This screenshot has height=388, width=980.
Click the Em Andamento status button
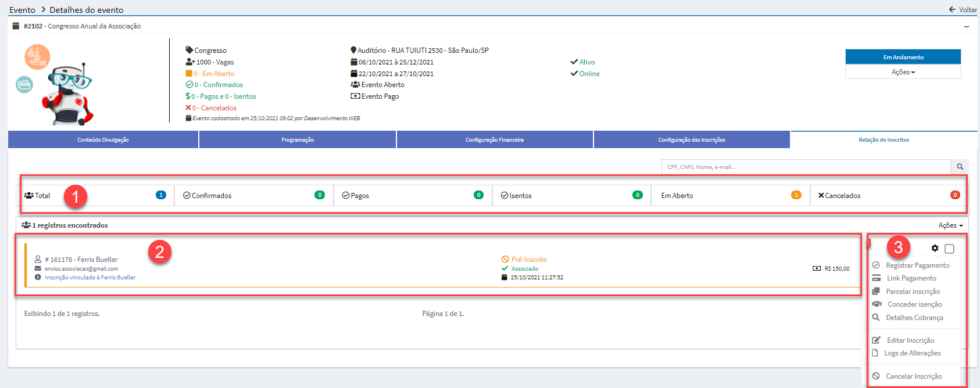903,57
